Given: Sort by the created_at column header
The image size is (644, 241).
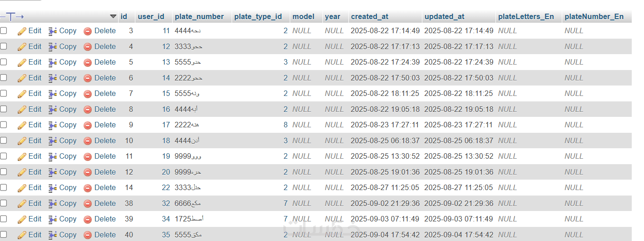Looking at the screenshot, I should click(x=369, y=16).
